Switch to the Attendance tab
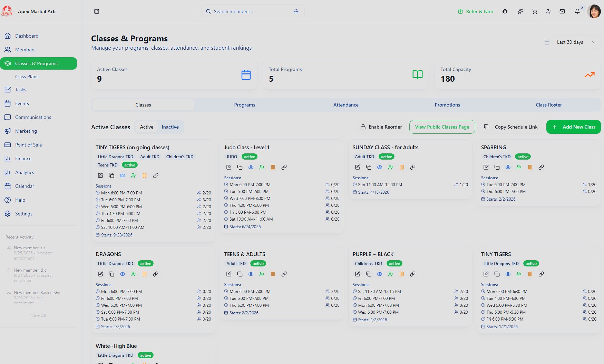The image size is (604, 364). tap(346, 105)
